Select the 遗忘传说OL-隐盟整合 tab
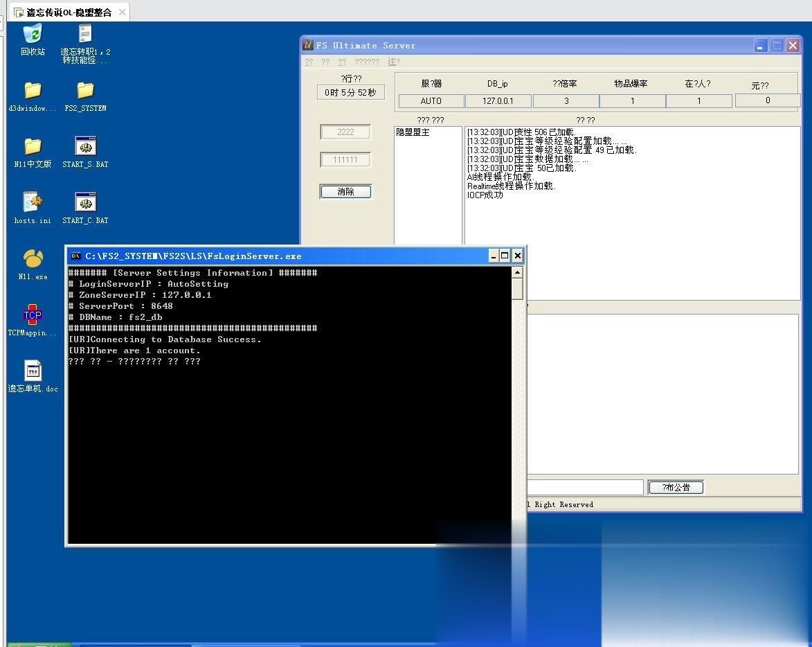 (x=69, y=12)
